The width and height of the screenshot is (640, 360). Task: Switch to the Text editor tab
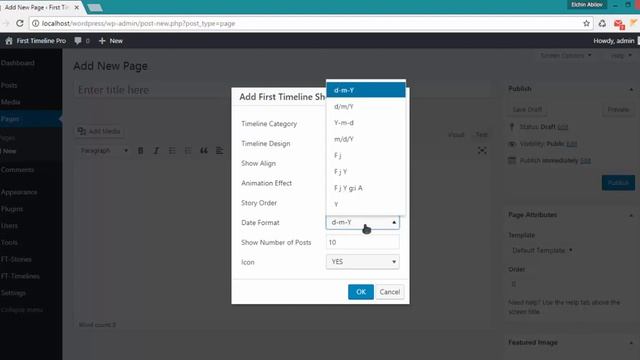(481, 135)
